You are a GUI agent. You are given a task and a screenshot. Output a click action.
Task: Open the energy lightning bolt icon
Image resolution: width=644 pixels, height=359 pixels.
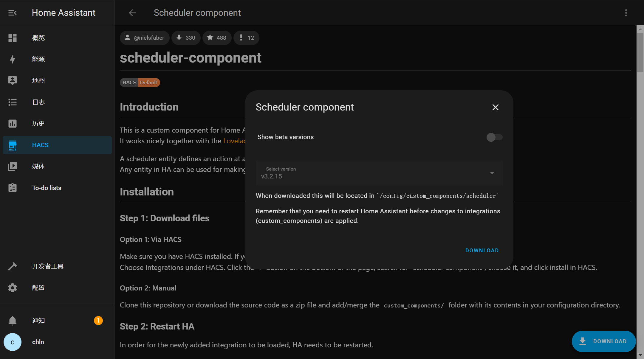pos(12,59)
